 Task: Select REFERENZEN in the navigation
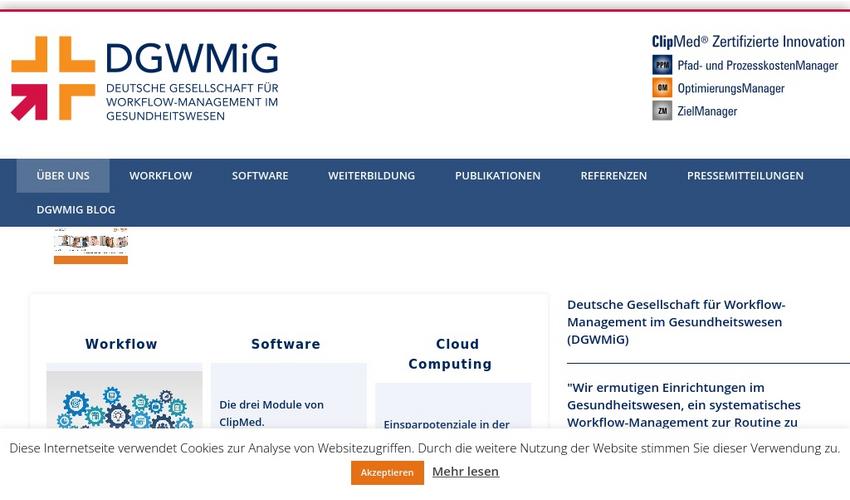(614, 176)
